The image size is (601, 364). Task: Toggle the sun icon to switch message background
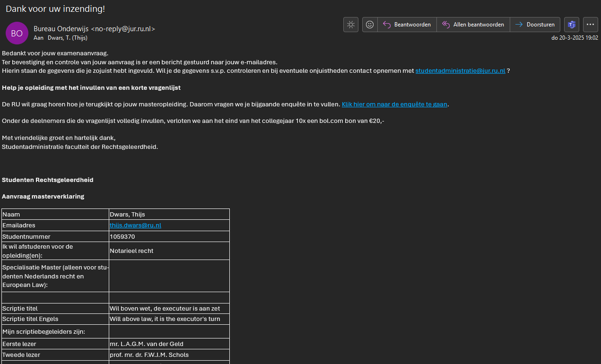coord(351,25)
